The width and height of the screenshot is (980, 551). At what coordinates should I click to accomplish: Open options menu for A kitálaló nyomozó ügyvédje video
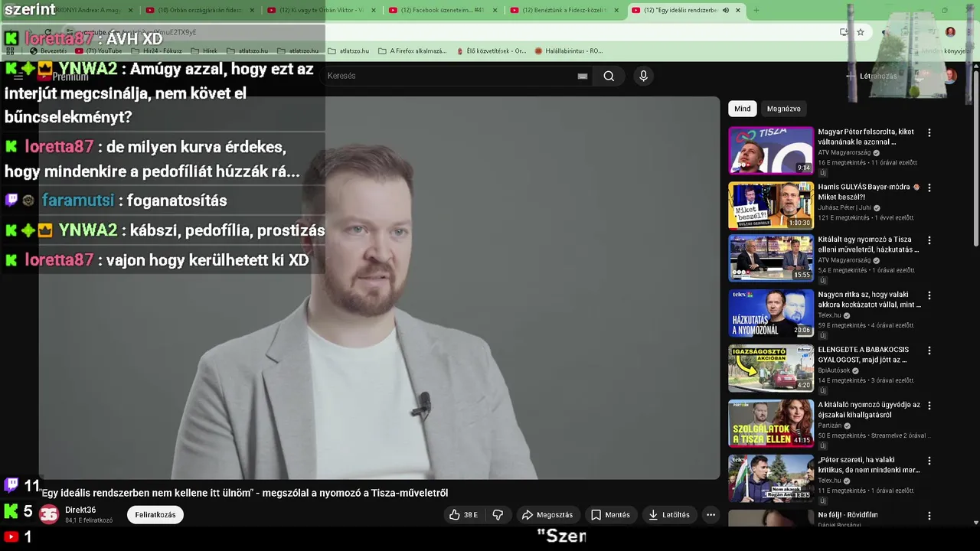coord(929,406)
